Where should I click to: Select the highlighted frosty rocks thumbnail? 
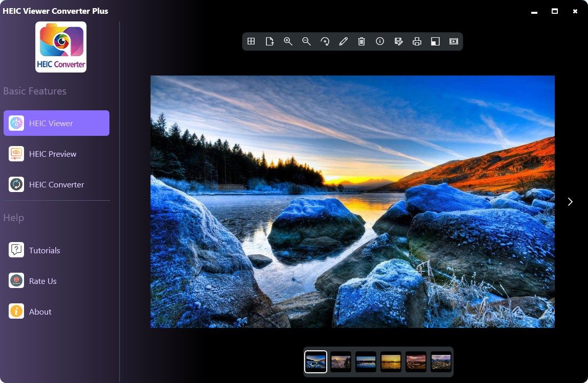coord(316,362)
